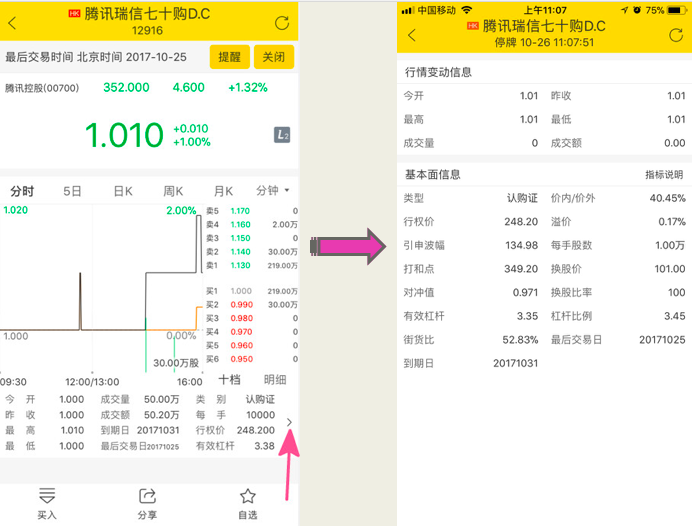Select the 5日 chart tab
This screenshot has width=692, height=526.
72,191
